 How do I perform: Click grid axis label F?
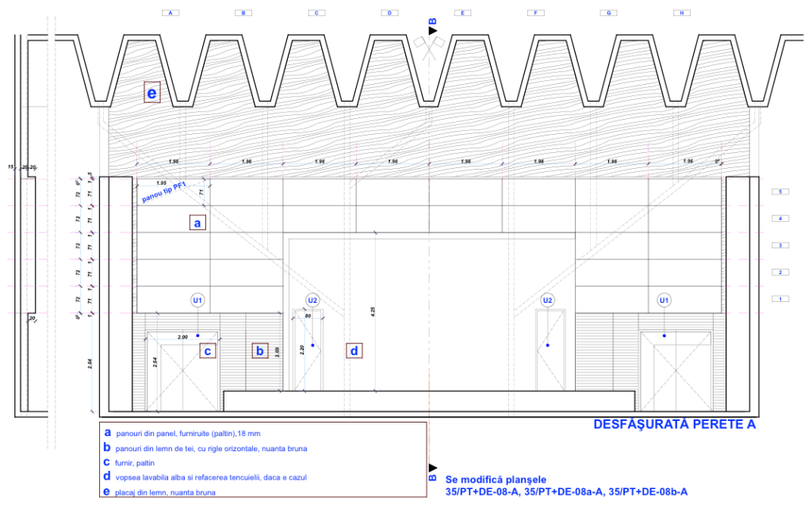pos(535,13)
